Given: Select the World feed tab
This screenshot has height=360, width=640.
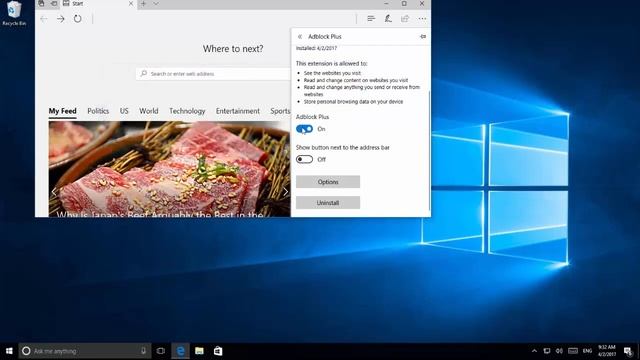Looking at the screenshot, I should click(x=149, y=111).
